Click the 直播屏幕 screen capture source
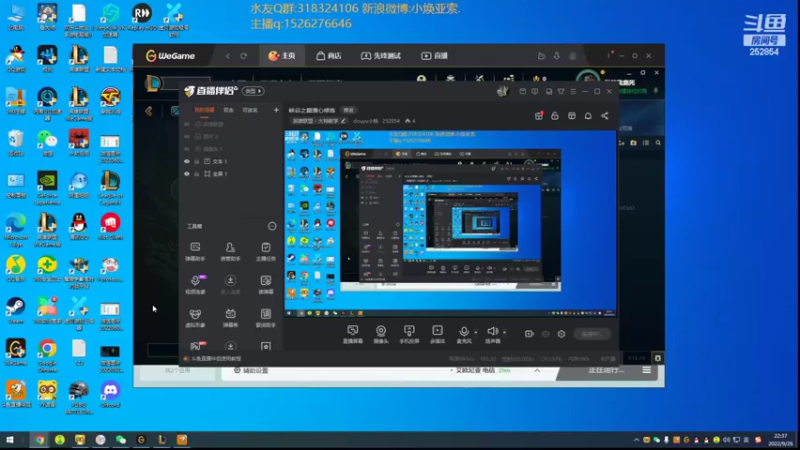 tap(353, 334)
